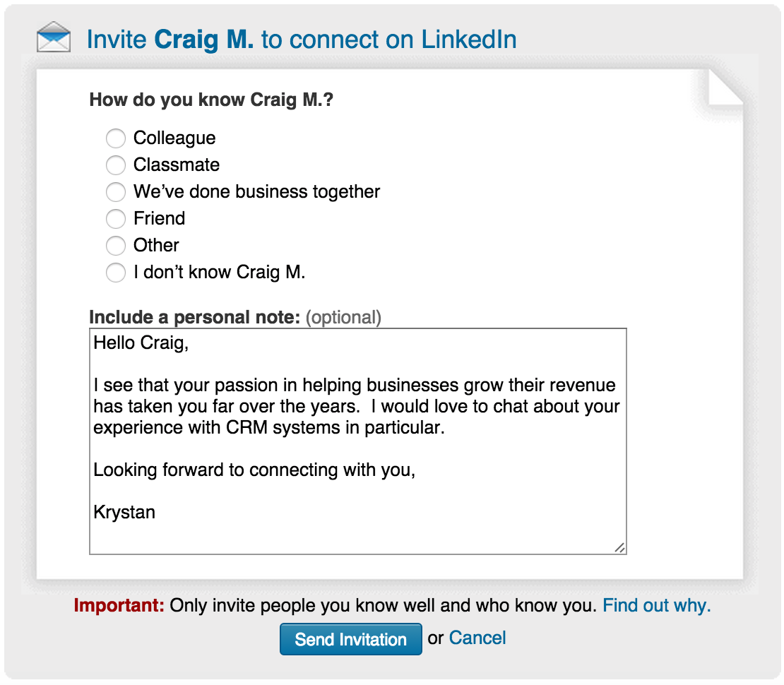Viewport: 784px width, 685px height.
Task: Click the text area resize handle
Action: [x=619, y=548]
